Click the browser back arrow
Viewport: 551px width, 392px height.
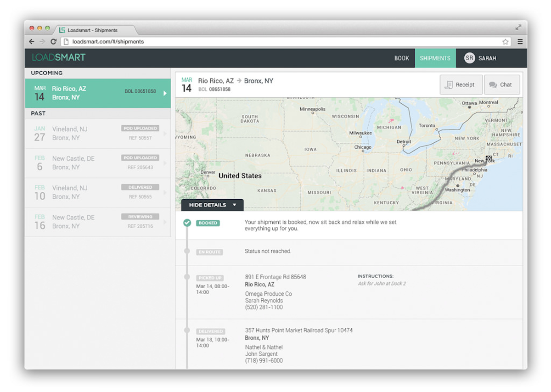point(31,41)
